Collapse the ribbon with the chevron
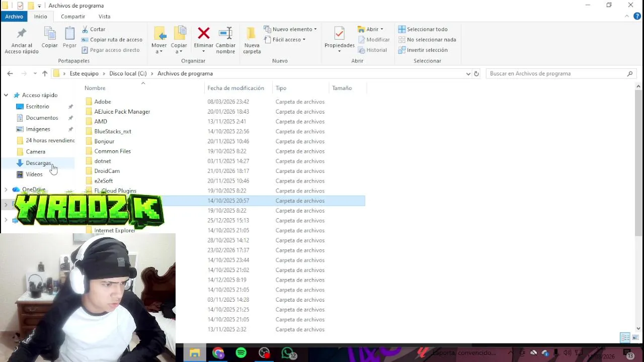The height and width of the screenshot is (362, 644). (627, 17)
